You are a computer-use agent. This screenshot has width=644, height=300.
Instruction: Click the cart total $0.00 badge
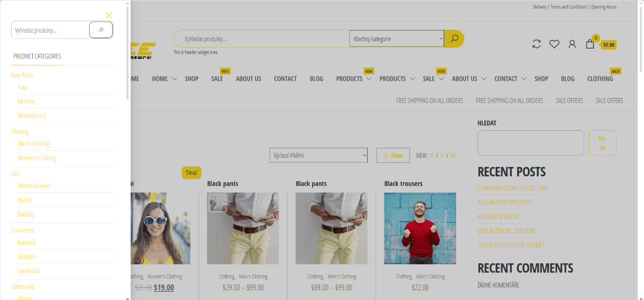point(609,45)
